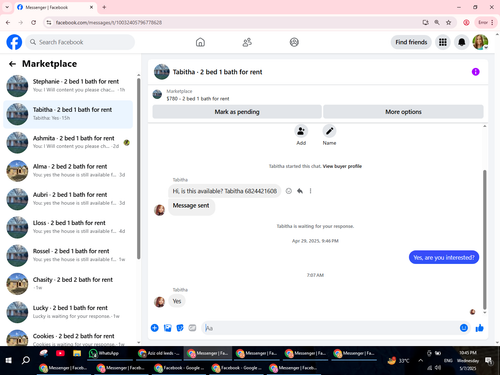Show hidden system tray icons chevron
This screenshot has width=500, height=375.
point(420,360)
